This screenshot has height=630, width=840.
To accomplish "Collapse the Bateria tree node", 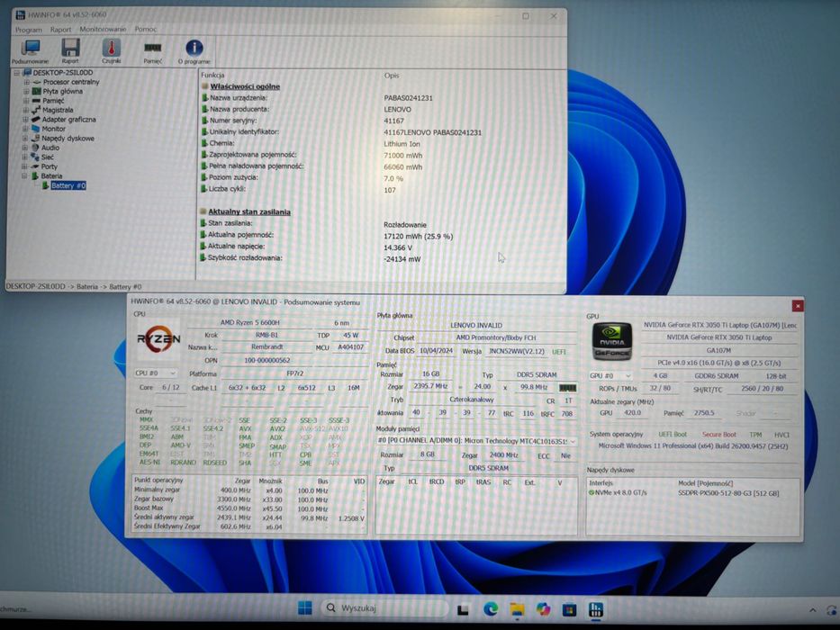I will coord(24,175).
